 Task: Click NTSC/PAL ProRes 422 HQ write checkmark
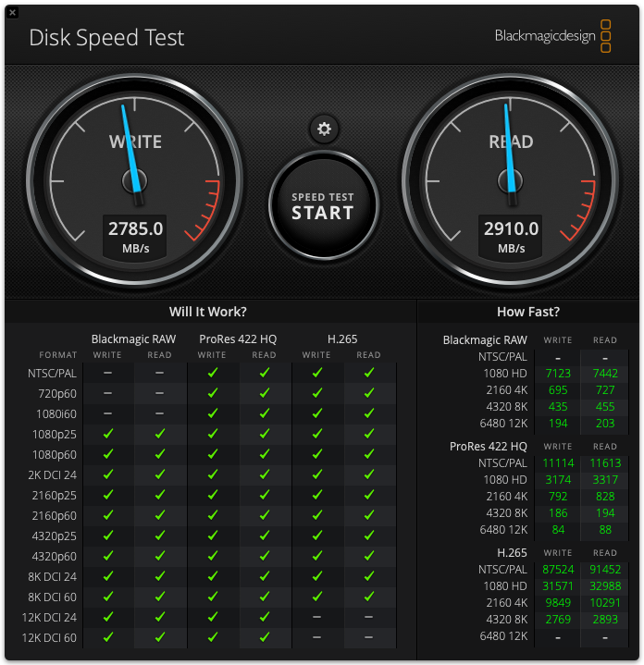point(213,373)
